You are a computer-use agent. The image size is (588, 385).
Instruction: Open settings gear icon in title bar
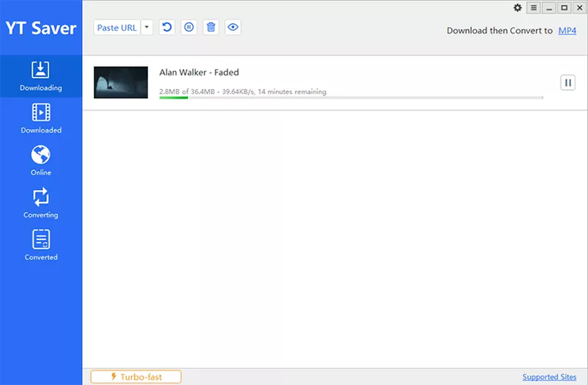coord(517,8)
